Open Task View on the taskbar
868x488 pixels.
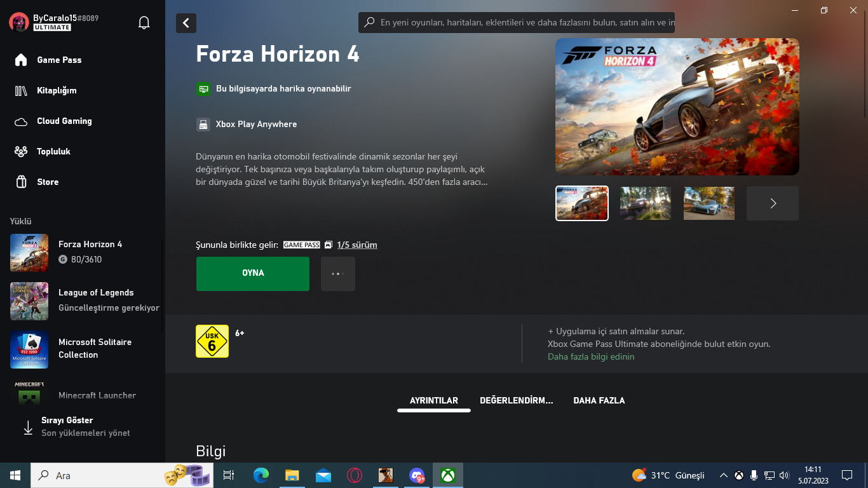click(x=229, y=475)
